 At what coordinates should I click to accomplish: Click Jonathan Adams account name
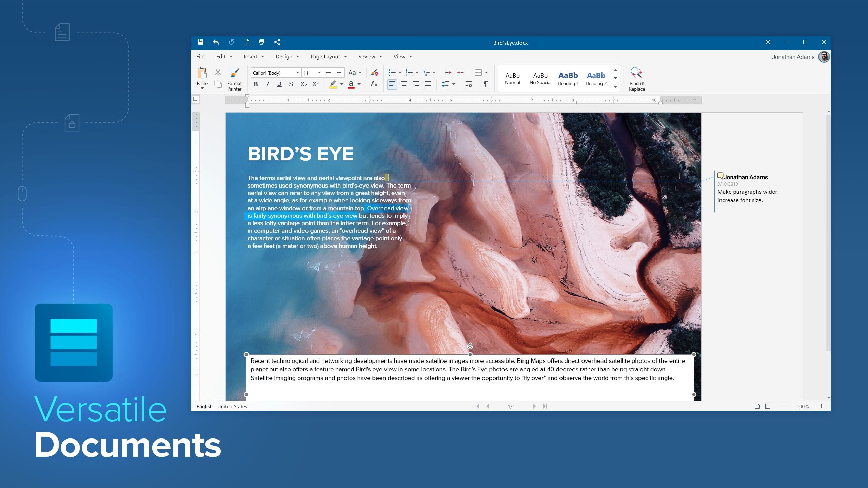[793, 57]
